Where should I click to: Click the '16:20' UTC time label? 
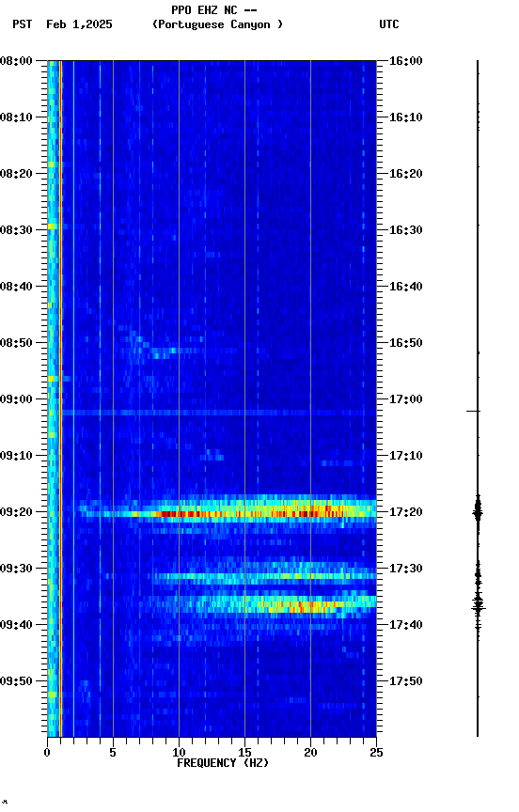point(406,174)
